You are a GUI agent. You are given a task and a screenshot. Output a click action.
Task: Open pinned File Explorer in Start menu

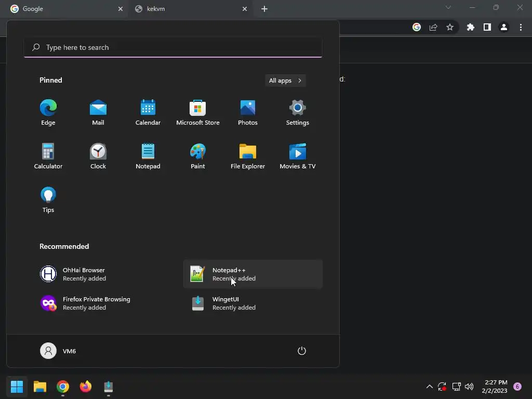[248, 156]
